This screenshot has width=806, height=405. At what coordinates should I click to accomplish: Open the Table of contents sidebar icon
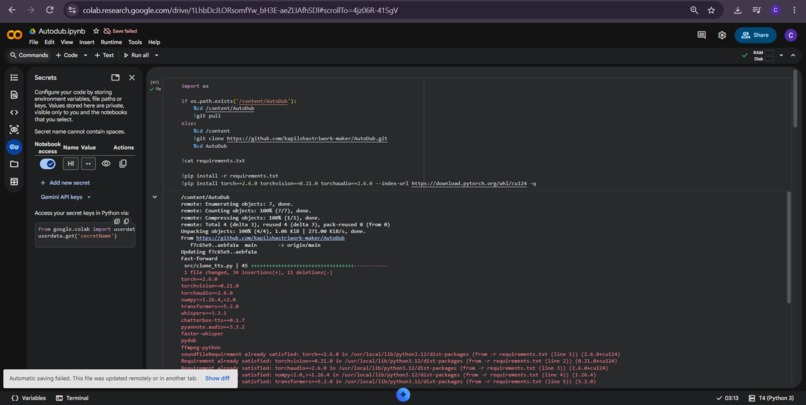point(14,78)
